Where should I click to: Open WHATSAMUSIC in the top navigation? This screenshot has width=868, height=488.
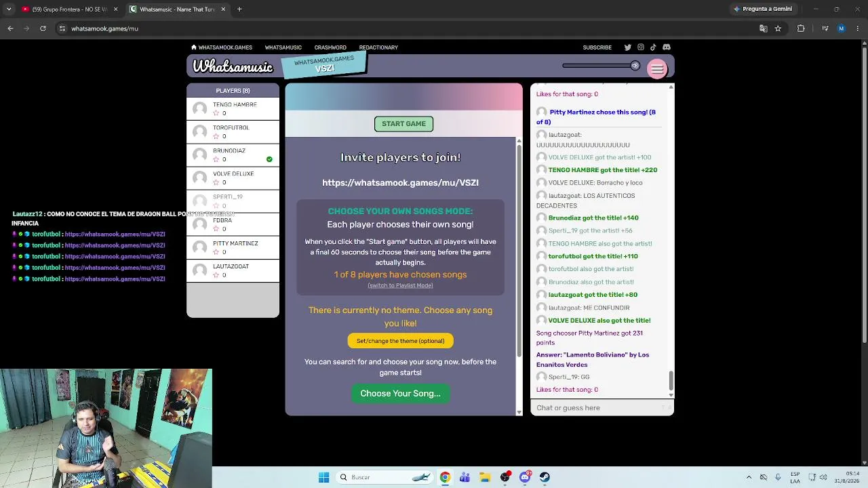(x=283, y=47)
